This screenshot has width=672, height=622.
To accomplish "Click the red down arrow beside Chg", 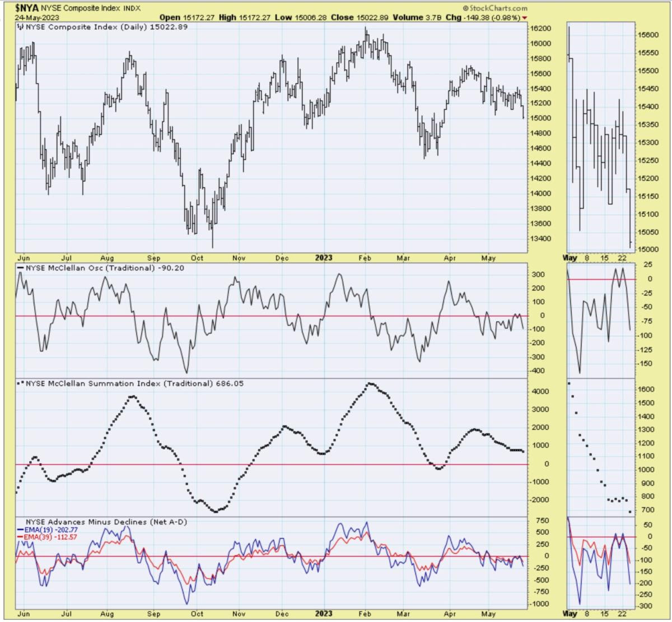I will coord(524,17).
